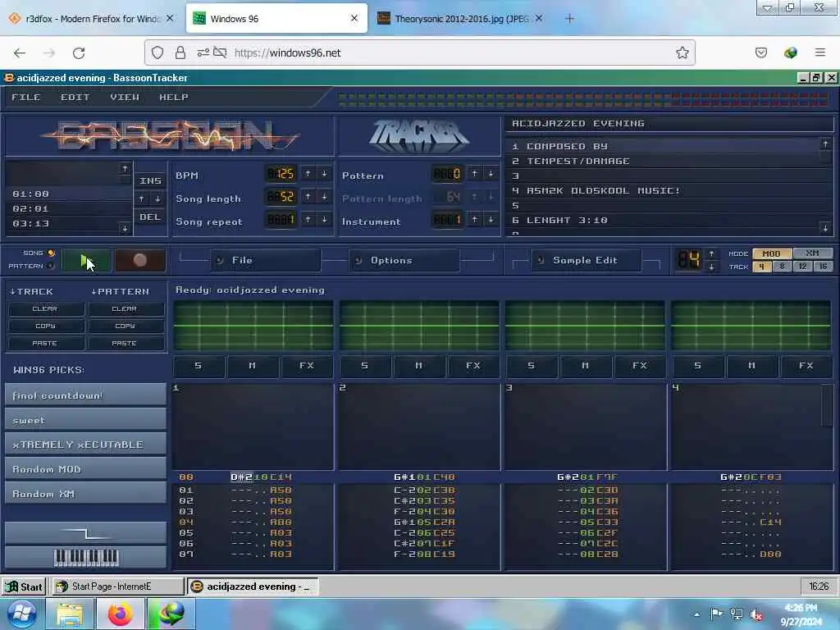Switch mode to XM
This screenshot has width=840, height=630.
coord(812,253)
